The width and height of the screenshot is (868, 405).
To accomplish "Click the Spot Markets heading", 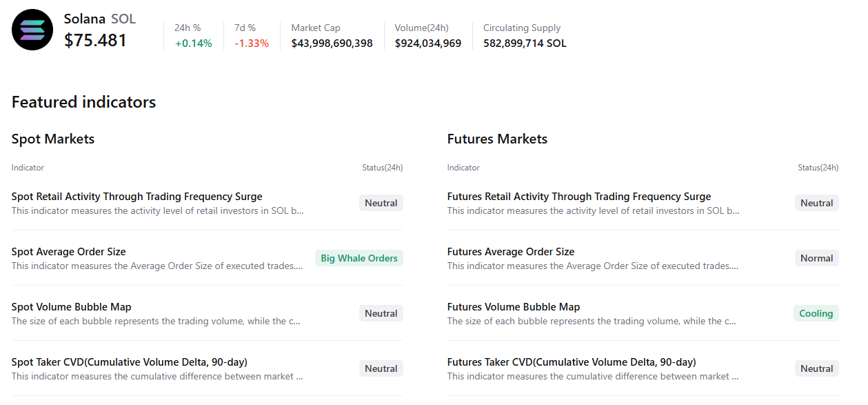I will point(53,139).
